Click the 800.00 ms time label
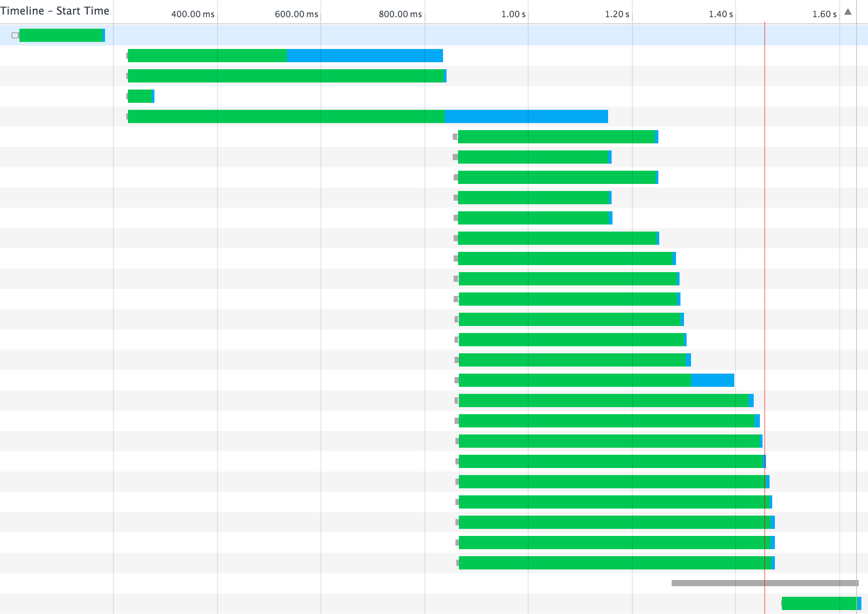 tap(400, 14)
